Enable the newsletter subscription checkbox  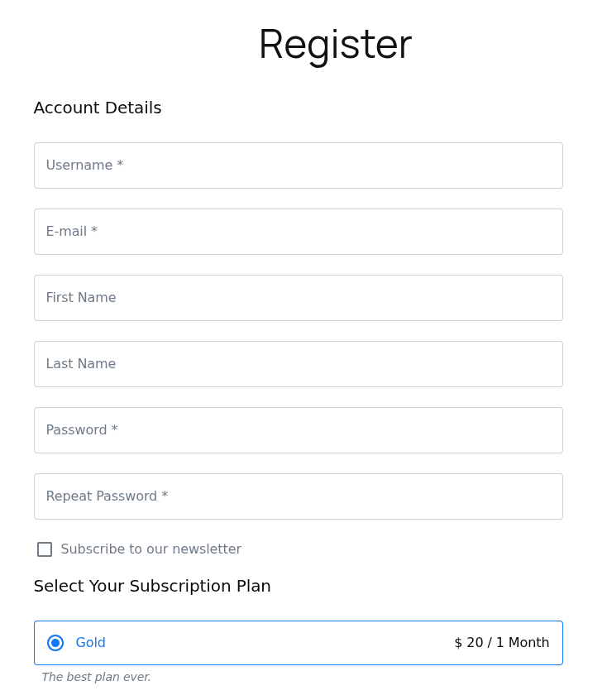click(45, 549)
